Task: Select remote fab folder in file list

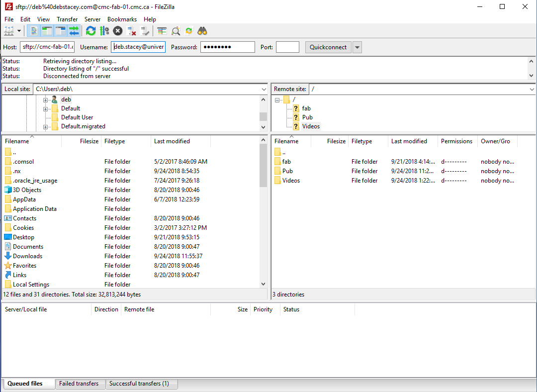Action: [287, 161]
